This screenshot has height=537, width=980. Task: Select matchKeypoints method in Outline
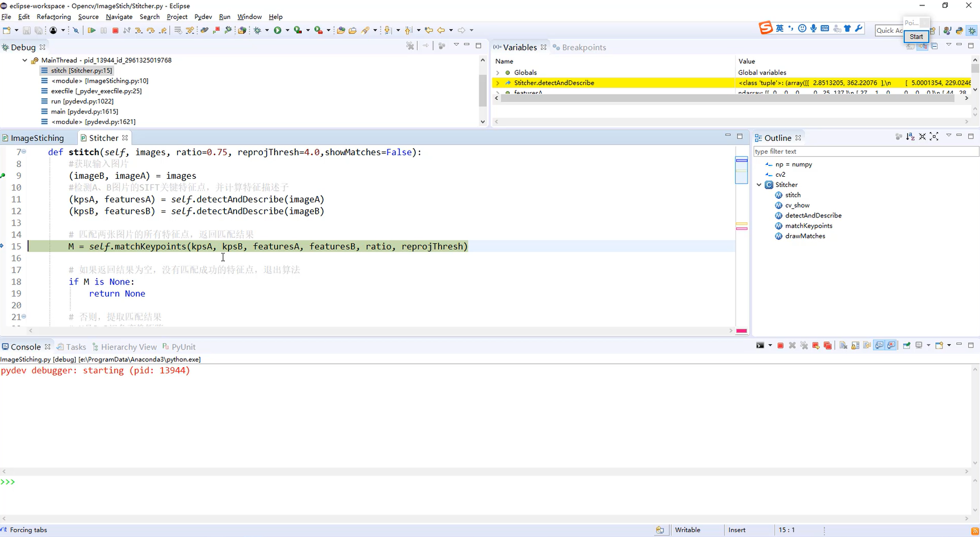click(803, 226)
